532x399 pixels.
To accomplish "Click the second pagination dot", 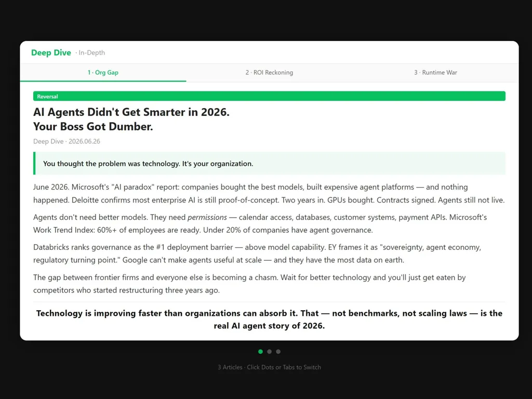I will [270, 352].
